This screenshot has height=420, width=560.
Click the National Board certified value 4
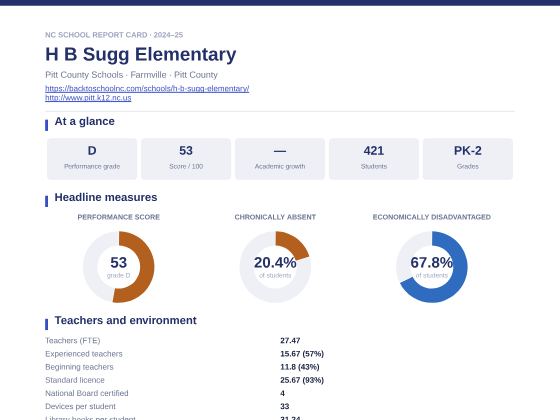[x=282, y=393]
